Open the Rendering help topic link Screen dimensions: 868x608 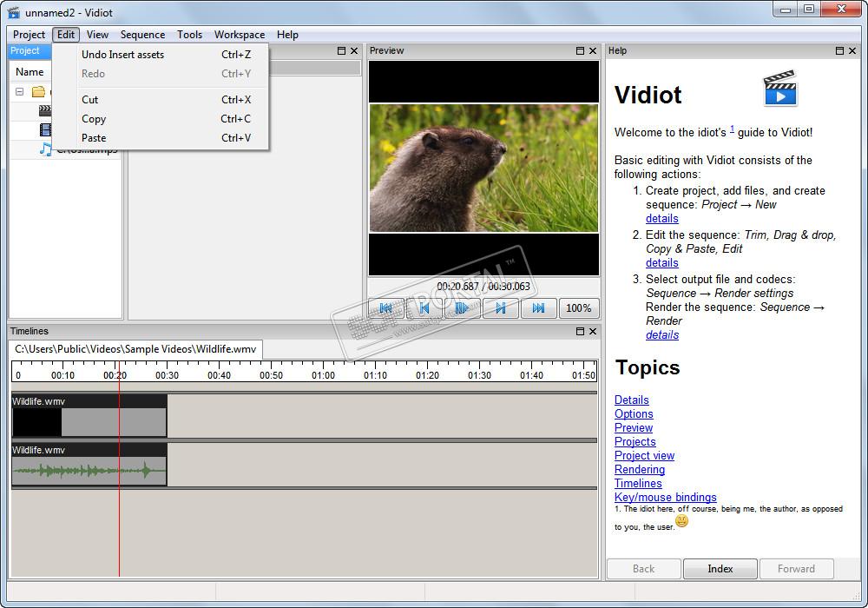(x=639, y=470)
